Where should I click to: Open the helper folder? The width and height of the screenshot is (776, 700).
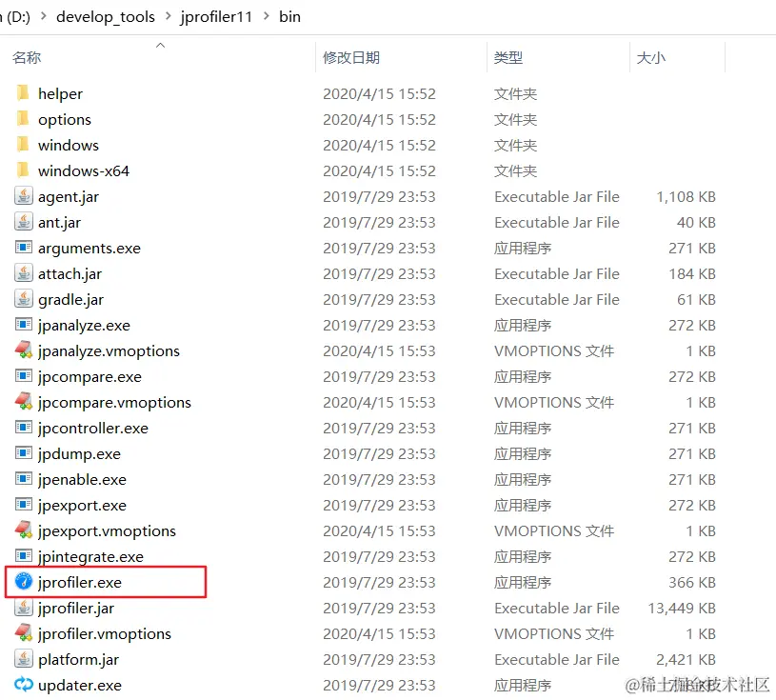[x=60, y=93]
